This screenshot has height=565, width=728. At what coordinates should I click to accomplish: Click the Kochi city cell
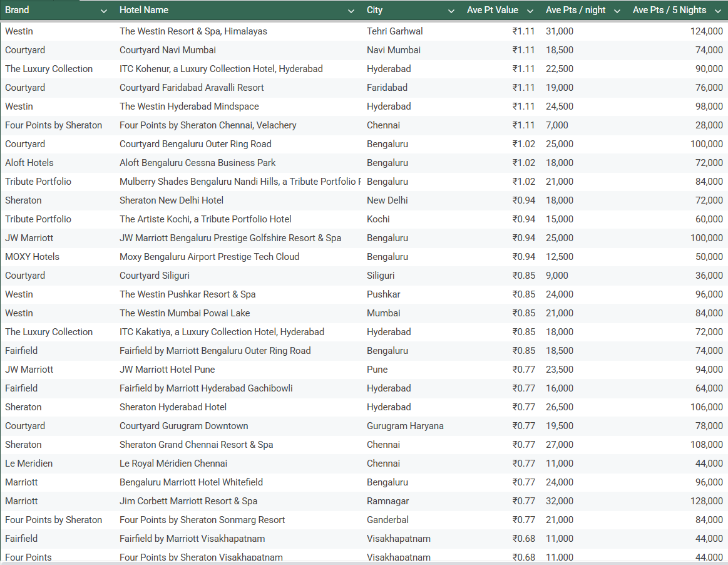378,219
